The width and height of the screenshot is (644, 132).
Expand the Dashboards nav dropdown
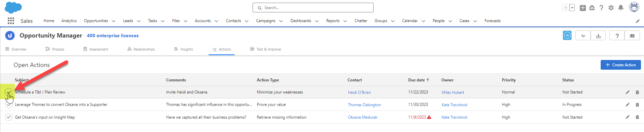[x=317, y=21]
